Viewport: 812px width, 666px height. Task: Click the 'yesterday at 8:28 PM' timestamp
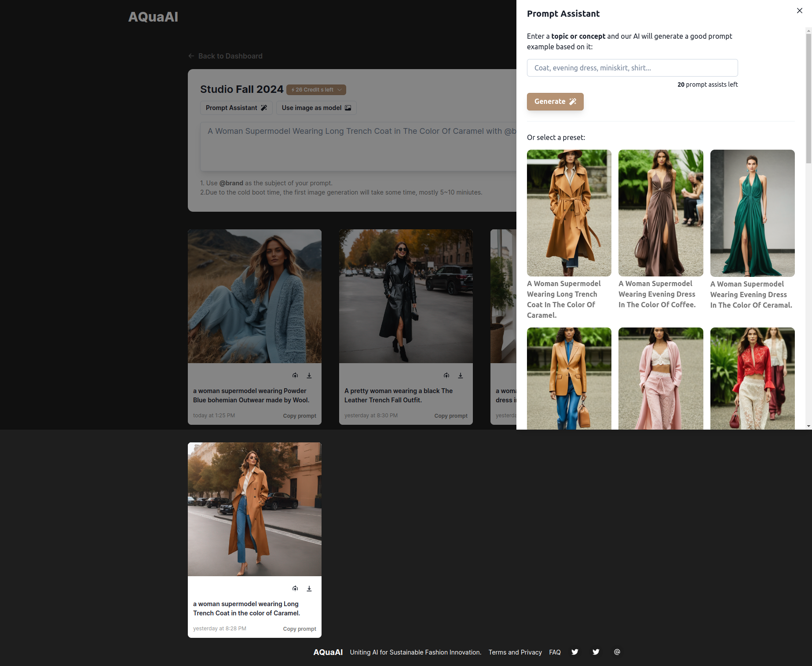click(x=219, y=629)
